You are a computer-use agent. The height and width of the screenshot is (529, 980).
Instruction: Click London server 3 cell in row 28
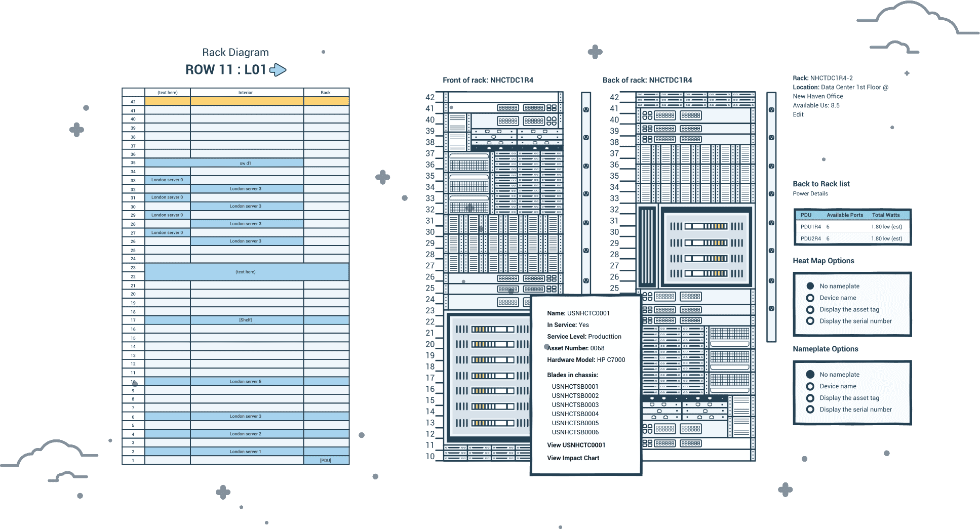coord(247,224)
